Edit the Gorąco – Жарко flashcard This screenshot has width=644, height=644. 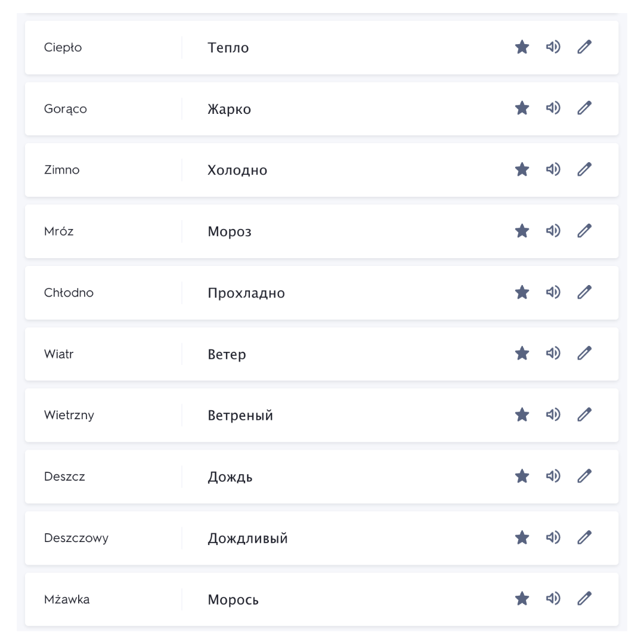(x=584, y=108)
